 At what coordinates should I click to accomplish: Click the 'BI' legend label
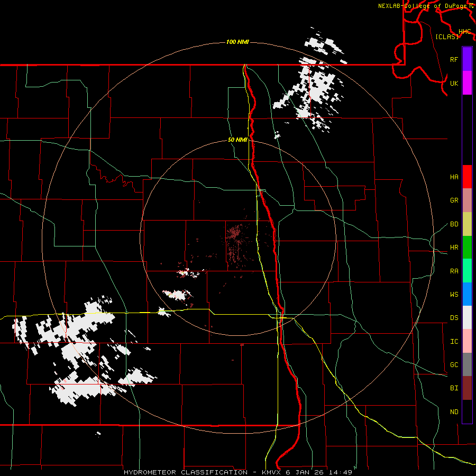[454, 388]
